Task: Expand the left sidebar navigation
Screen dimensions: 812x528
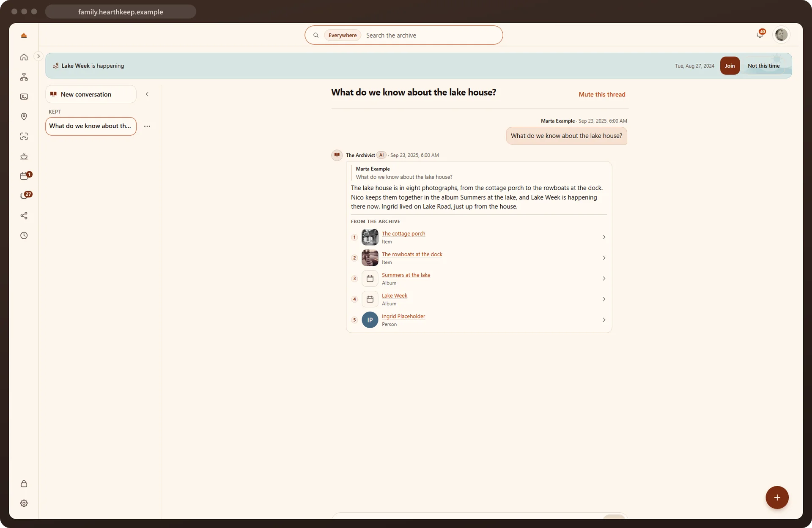Action: [38, 56]
